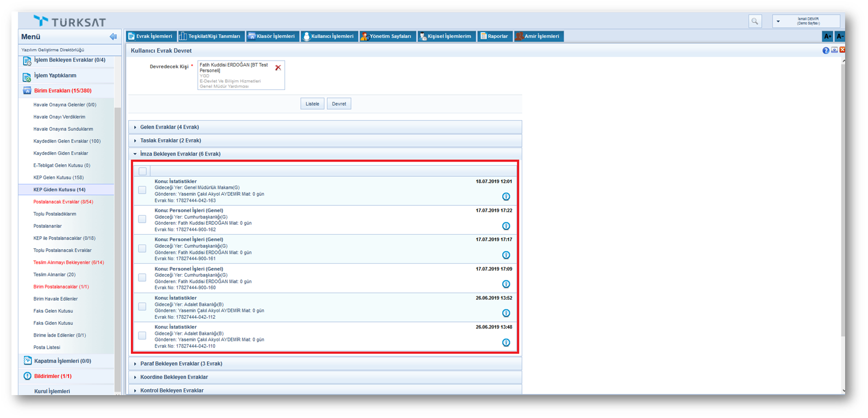This screenshot has height=418, width=868.
Task: Remove selected person with red X
Action: [x=278, y=68]
